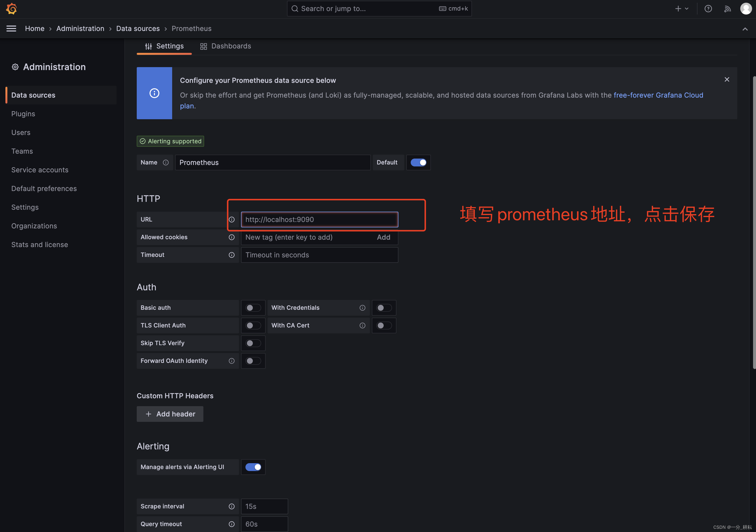The height and width of the screenshot is (532, 756).
Task: Dismiss the Prometheus configuration banner
Action: (727, 79)
